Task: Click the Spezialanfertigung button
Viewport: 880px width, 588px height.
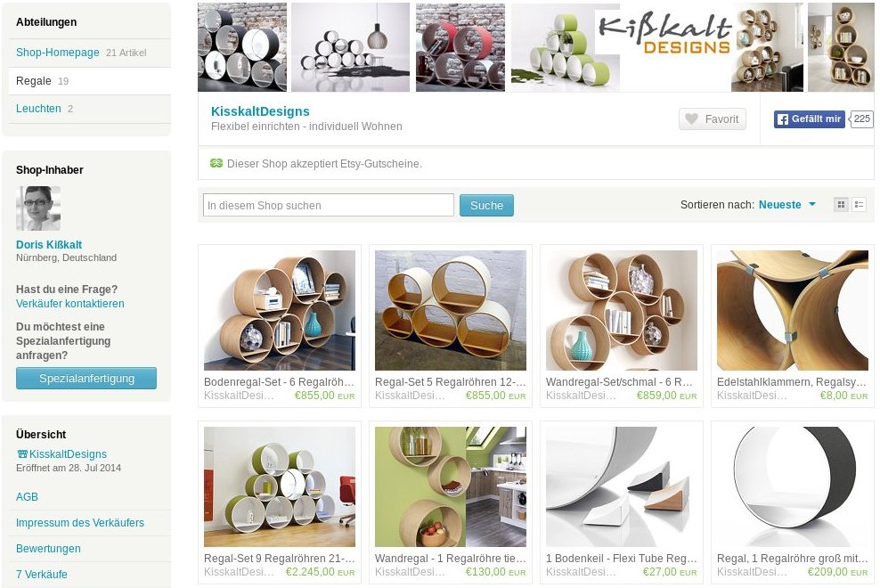Action: click(86, 379)
